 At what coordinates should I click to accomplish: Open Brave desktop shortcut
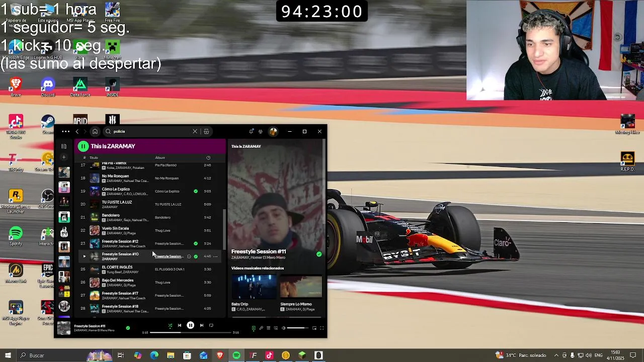pos(16,87)
